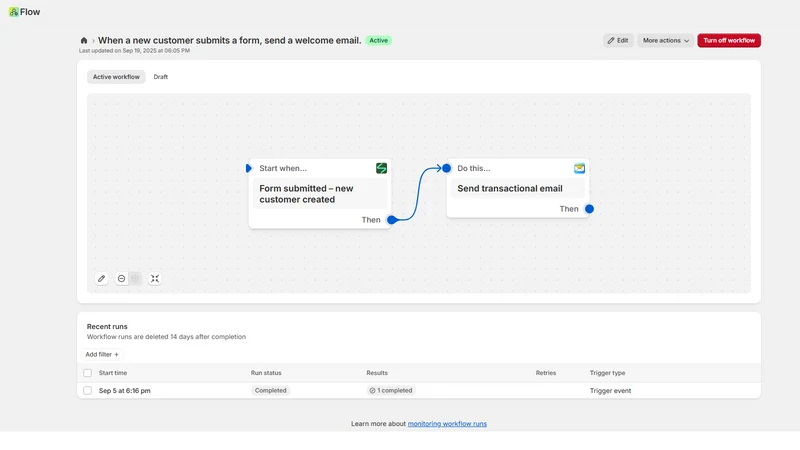Click the pencil edit icon on canvas
This screenshot has width=800, height=450.
[x=102, y=279]
